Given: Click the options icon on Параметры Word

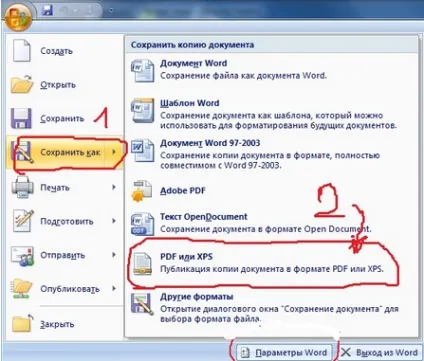Looking at the screenshot, I should tap(245, 352).
